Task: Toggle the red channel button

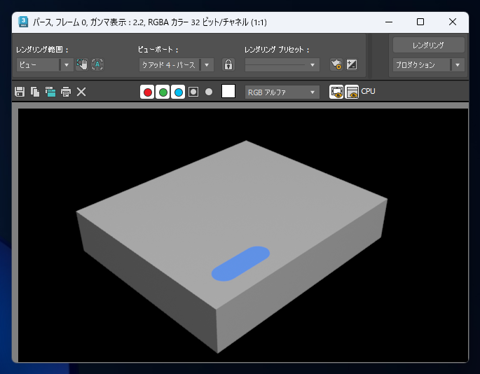Action: pos(147,92)
